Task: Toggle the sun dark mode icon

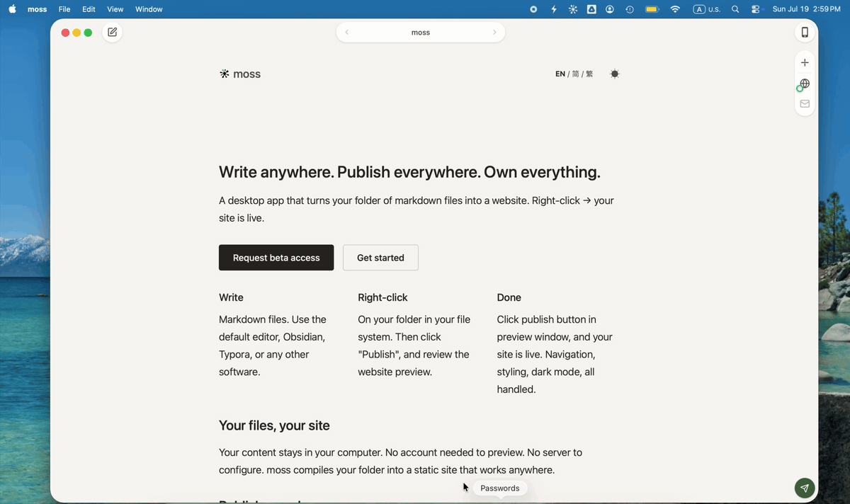Action: pyautogui.click(x=615, y=74)
